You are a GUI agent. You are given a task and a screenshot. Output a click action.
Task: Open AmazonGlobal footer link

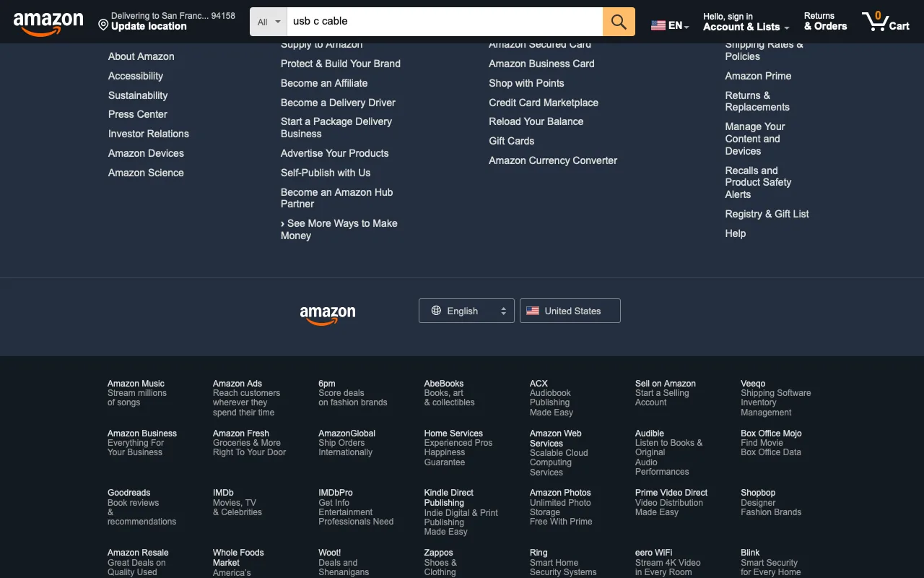click(x=347, y=443)
